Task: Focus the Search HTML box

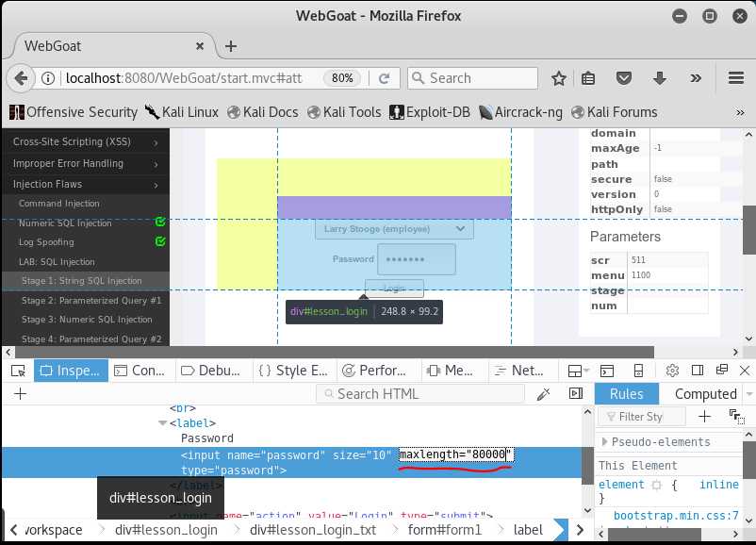Action: click(x=420, y=394)
